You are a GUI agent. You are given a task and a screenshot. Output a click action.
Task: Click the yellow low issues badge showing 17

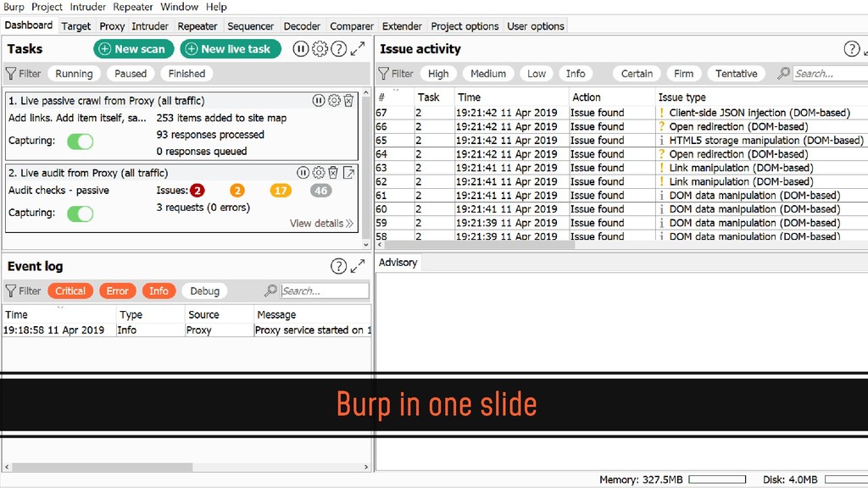coord(281,191)
